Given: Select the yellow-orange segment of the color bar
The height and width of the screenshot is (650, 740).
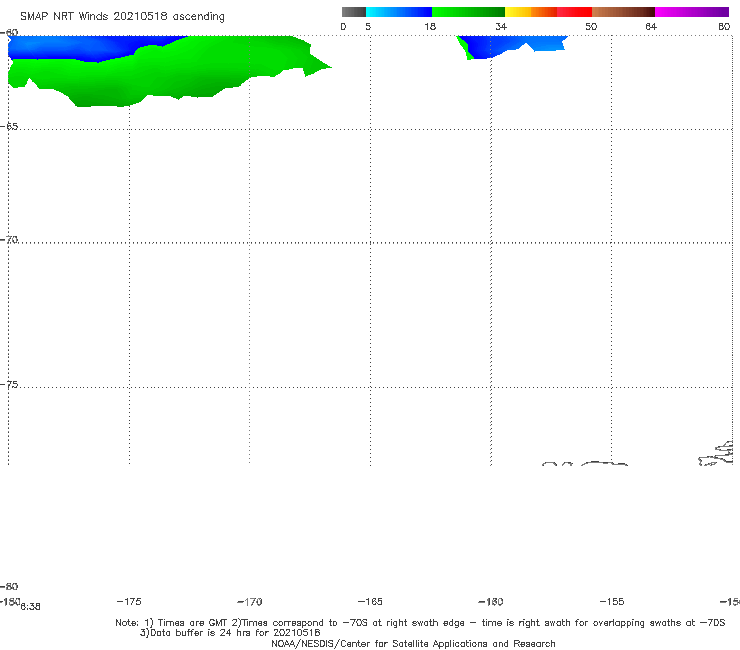Looking at the screenshot, I should coord(531,12).
